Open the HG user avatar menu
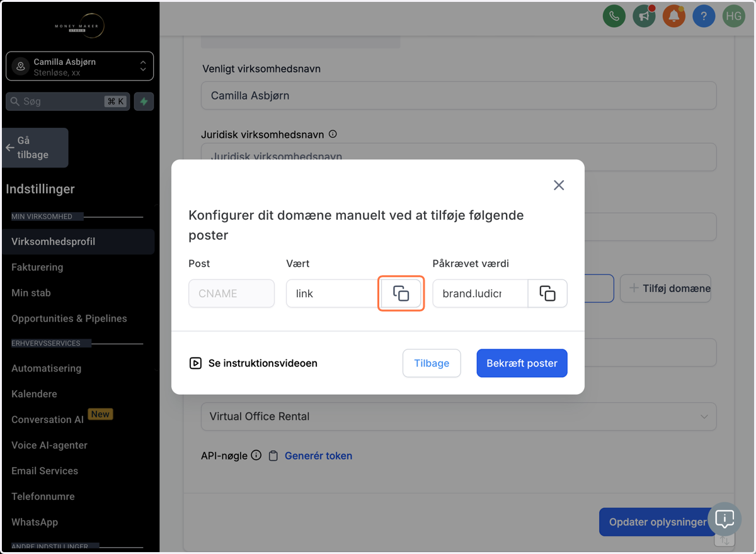Screen dimensions: 756x554 (x=734, y=16)
